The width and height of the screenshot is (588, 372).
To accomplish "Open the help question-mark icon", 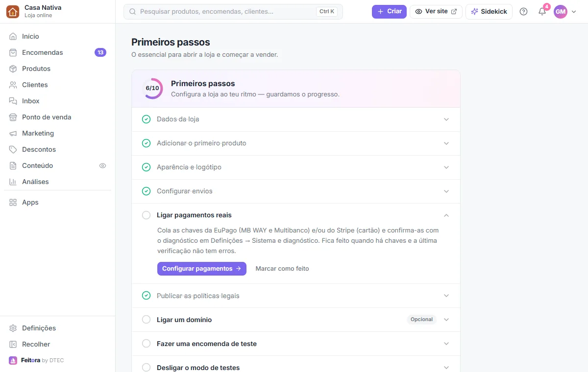I will [523, 12].
